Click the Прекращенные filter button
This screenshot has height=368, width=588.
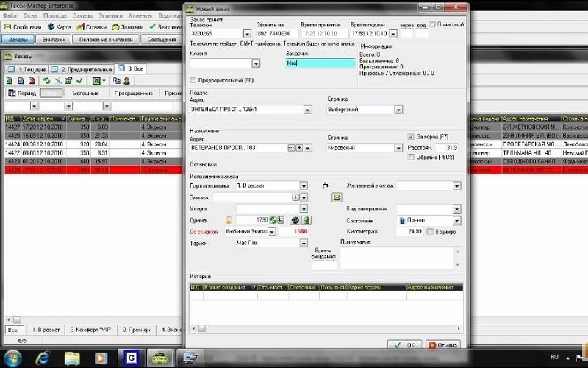click(x=134, y=93)
